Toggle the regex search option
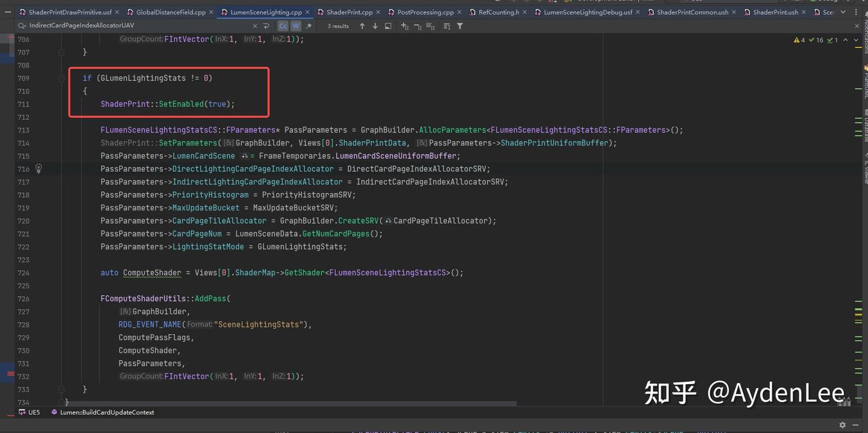The width and height of the screenshot is (868, 433). pos(309,26)
